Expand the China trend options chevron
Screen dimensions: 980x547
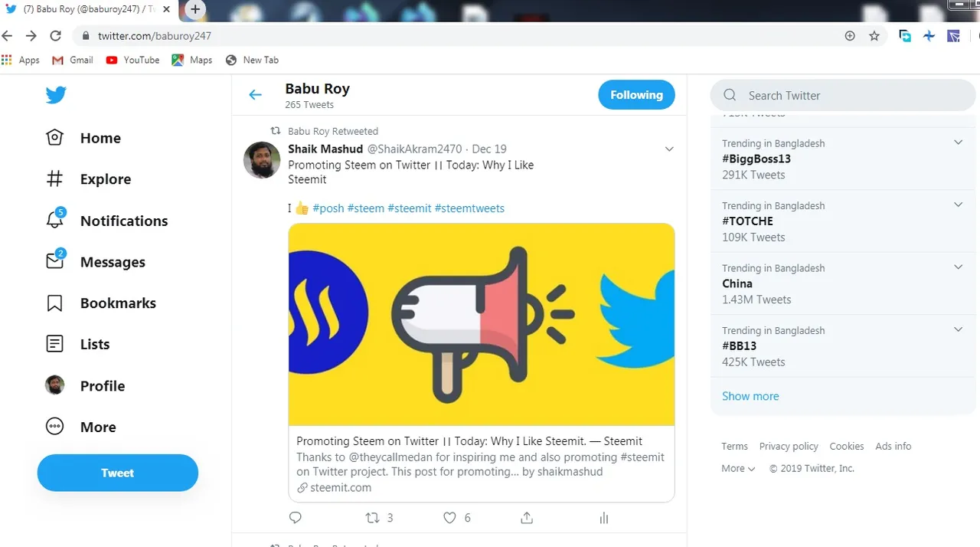pos(958,267)
